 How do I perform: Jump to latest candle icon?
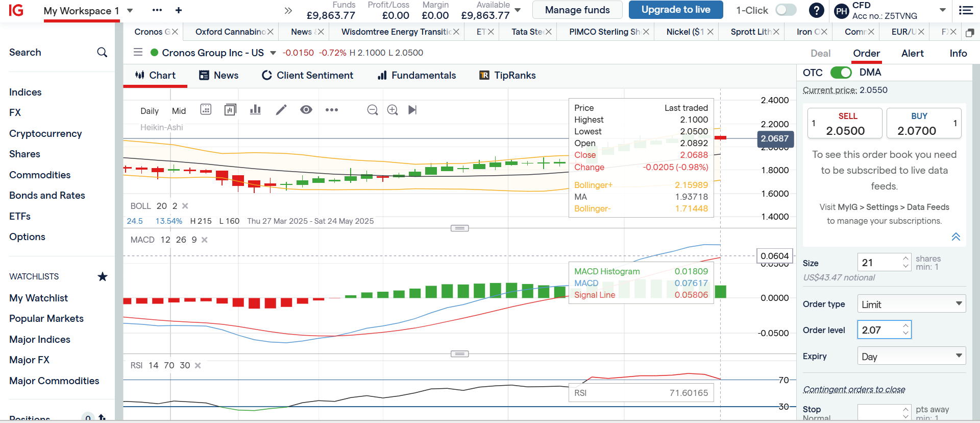tap(412, 110)
